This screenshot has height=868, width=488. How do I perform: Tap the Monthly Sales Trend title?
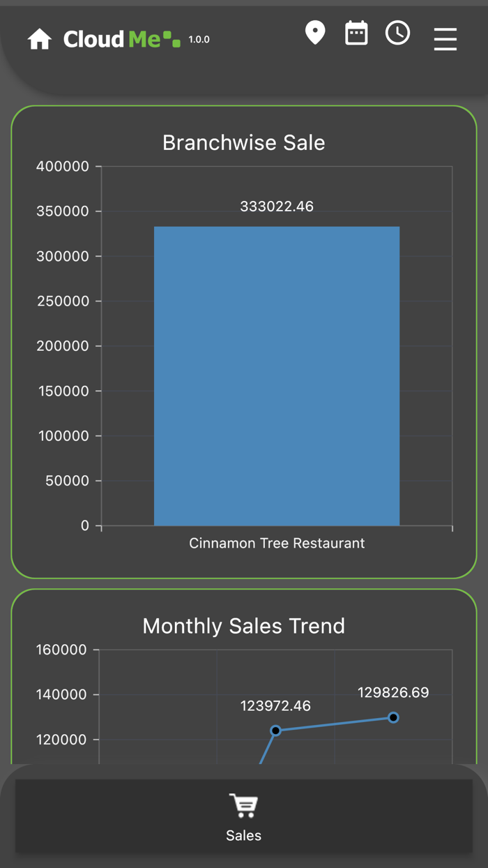(244, 626)
